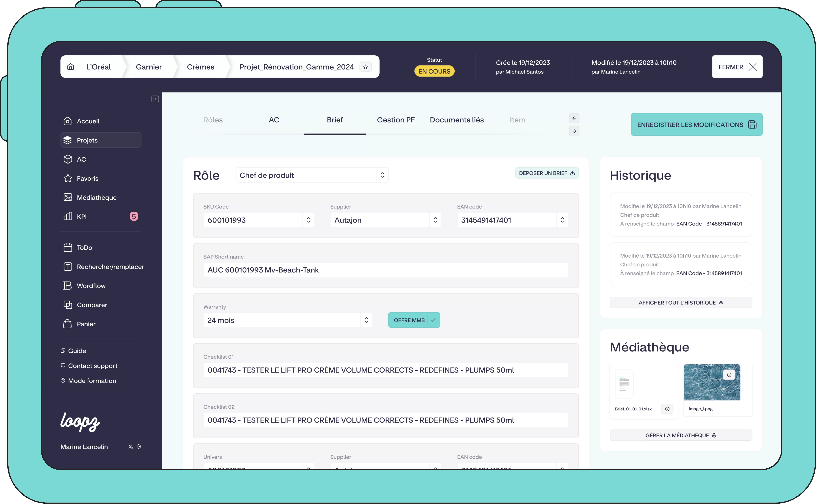816x504 pixels.
Task: Open the Brief_01_01_01.xlsx file thumbnail
Action: click(x=624, y=384)
